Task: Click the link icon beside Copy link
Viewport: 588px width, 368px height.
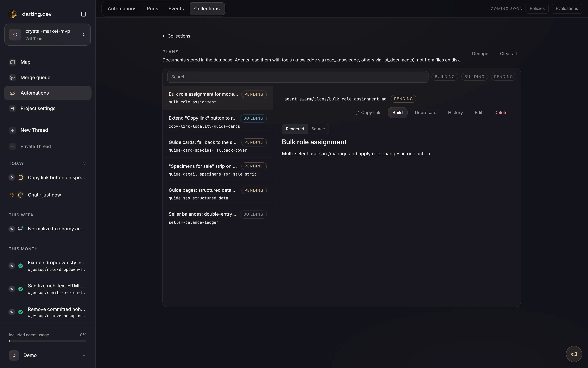Action: coord(357,113)
